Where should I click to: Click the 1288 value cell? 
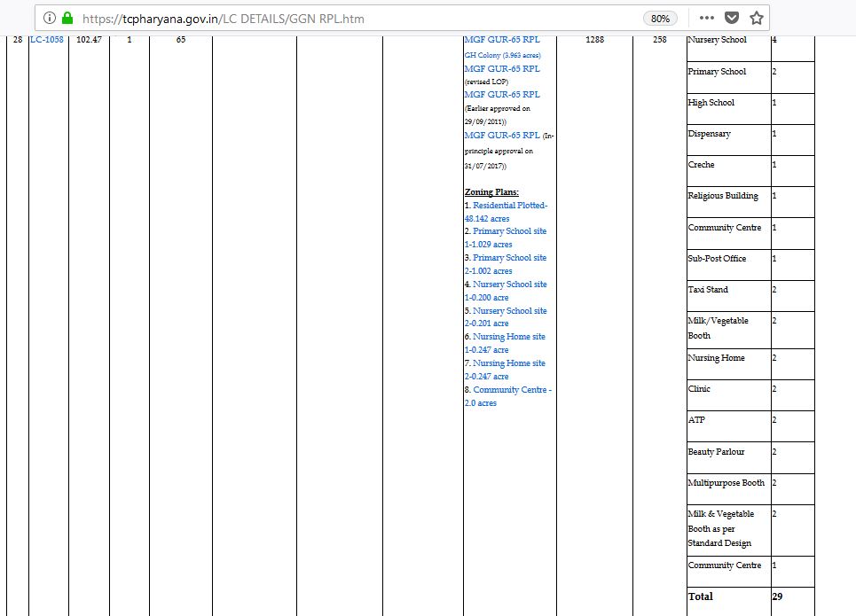pos(594,39)
